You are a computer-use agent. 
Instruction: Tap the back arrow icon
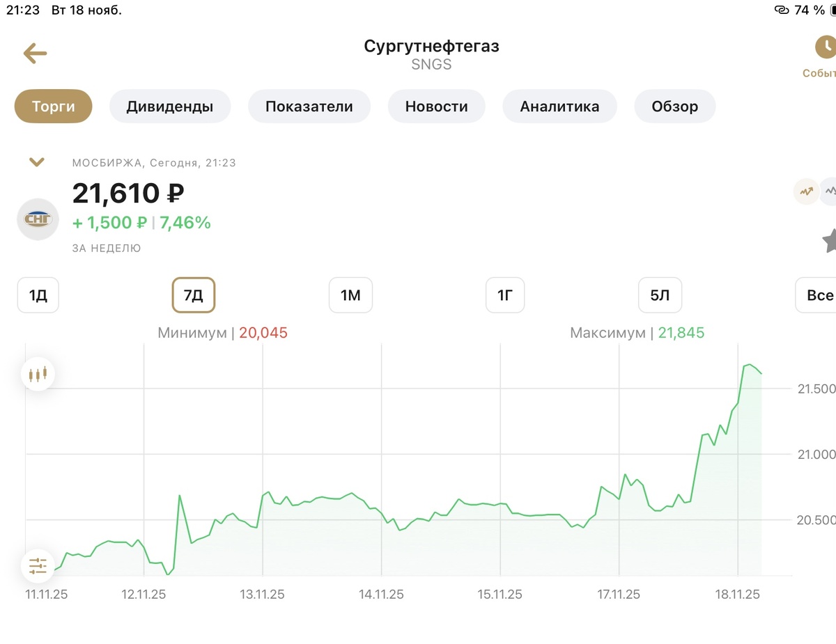35,54
